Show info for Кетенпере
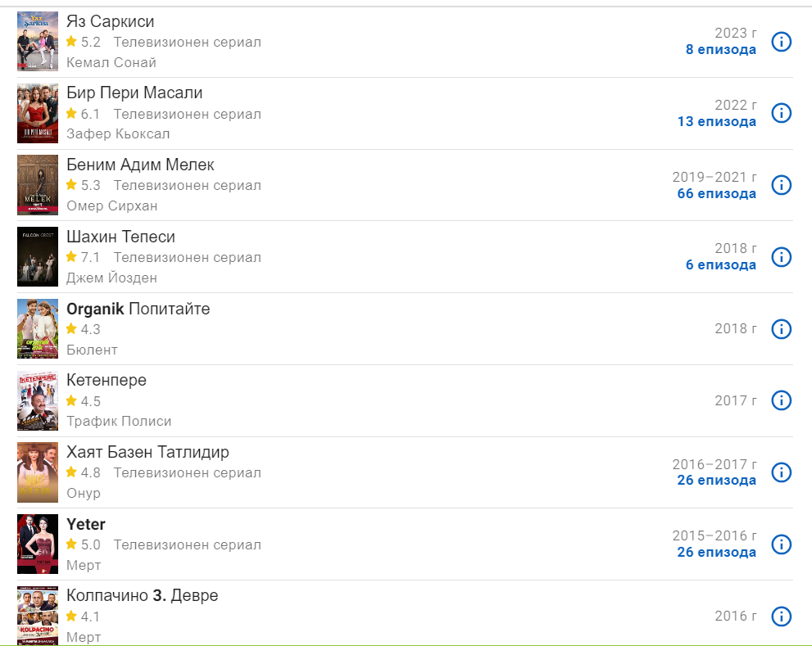The width and height of the screenshot is (812, 646). point(782,400)
